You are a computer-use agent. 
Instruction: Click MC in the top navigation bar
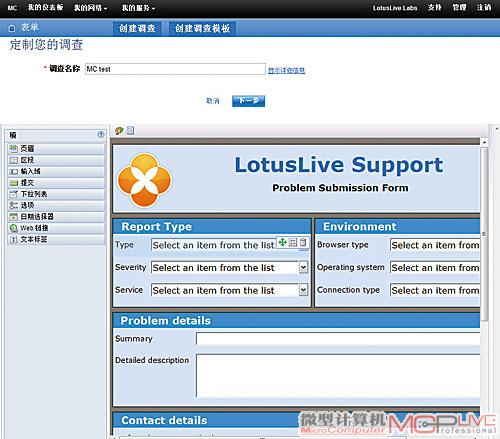[12, 8]
